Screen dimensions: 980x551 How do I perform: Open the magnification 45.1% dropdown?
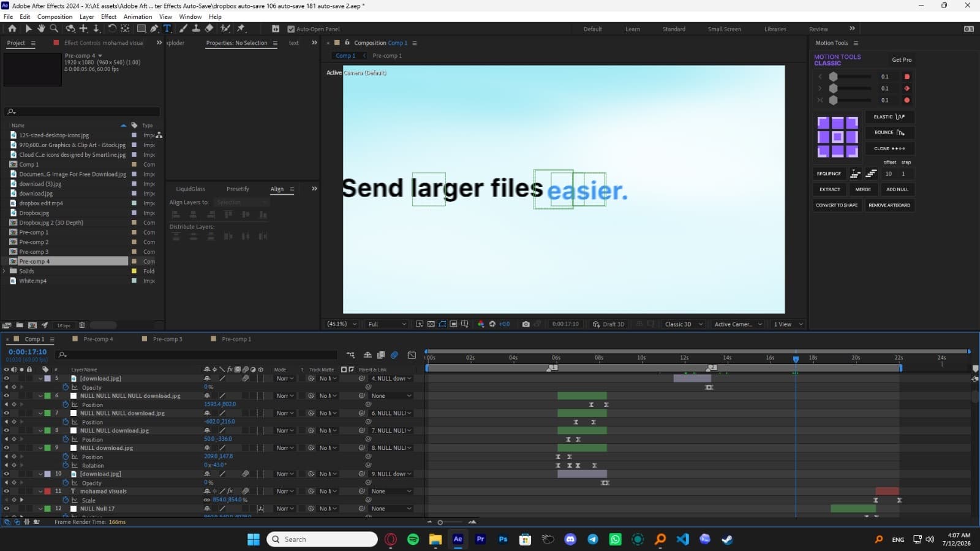click(342, 324)
